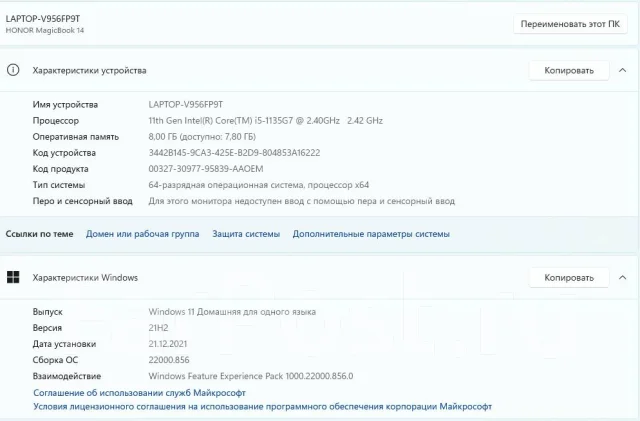Open Соглашение об использовании служб Майкрософт
This screenshot has width=640, height=421.
140,393
